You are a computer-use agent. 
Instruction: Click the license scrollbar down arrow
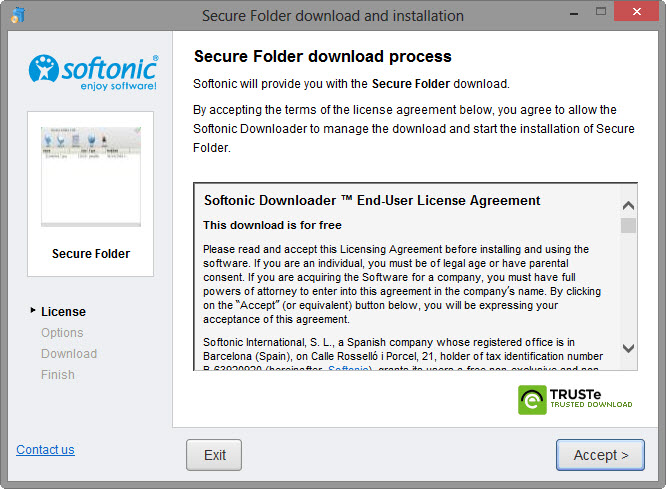[628, 348]
